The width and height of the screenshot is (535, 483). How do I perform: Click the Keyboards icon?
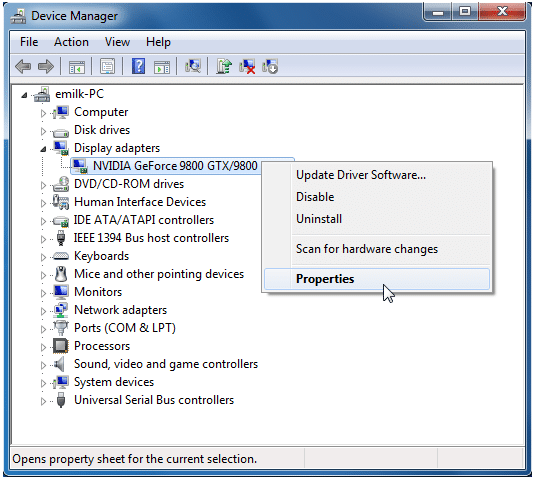click(x=61, y=256)
